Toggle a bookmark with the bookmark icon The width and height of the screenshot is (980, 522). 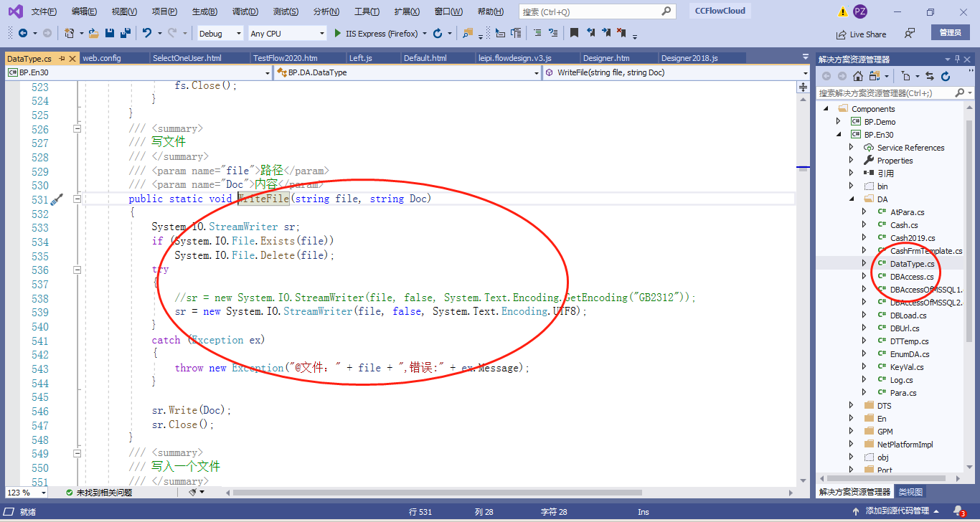[574, 34]
